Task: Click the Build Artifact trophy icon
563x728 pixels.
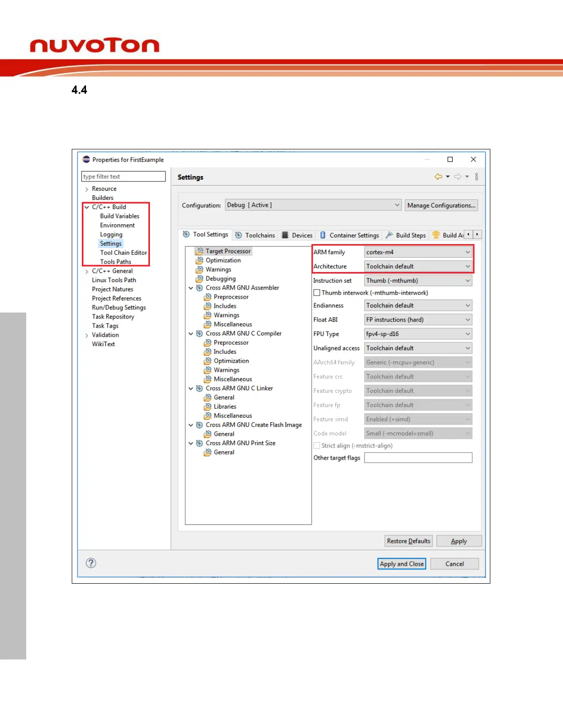Action: 436,235
